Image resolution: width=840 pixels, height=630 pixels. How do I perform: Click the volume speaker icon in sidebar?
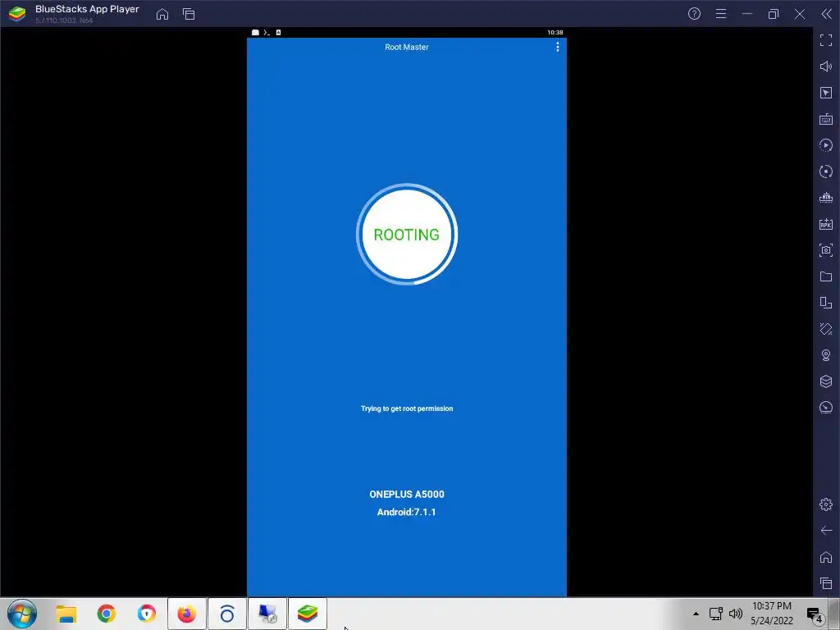(826, 66)
